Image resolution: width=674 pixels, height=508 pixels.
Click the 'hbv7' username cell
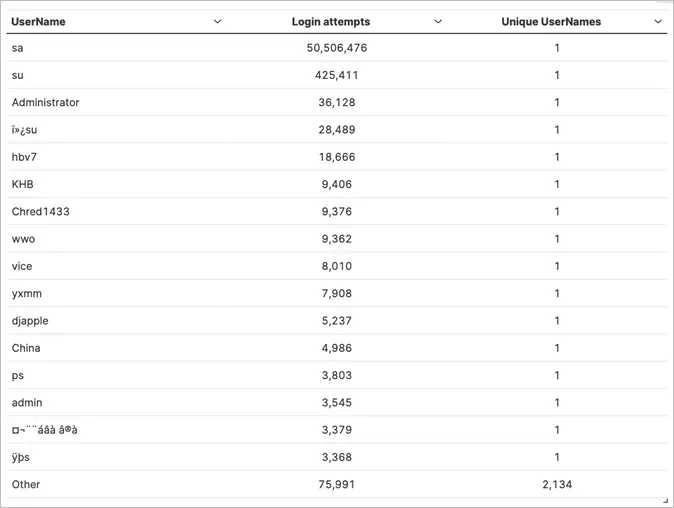(24, 157)
